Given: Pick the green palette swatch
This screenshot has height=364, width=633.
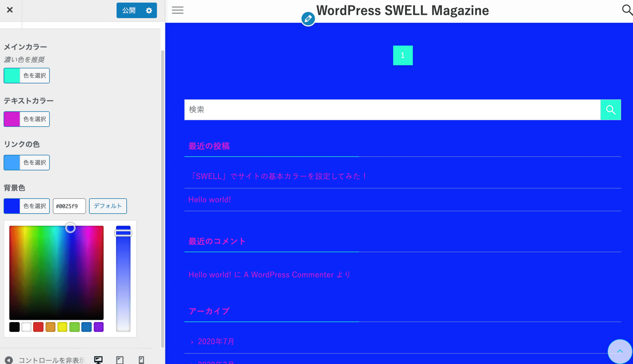Looking at the screenshot, I should (x=75, y=327).
